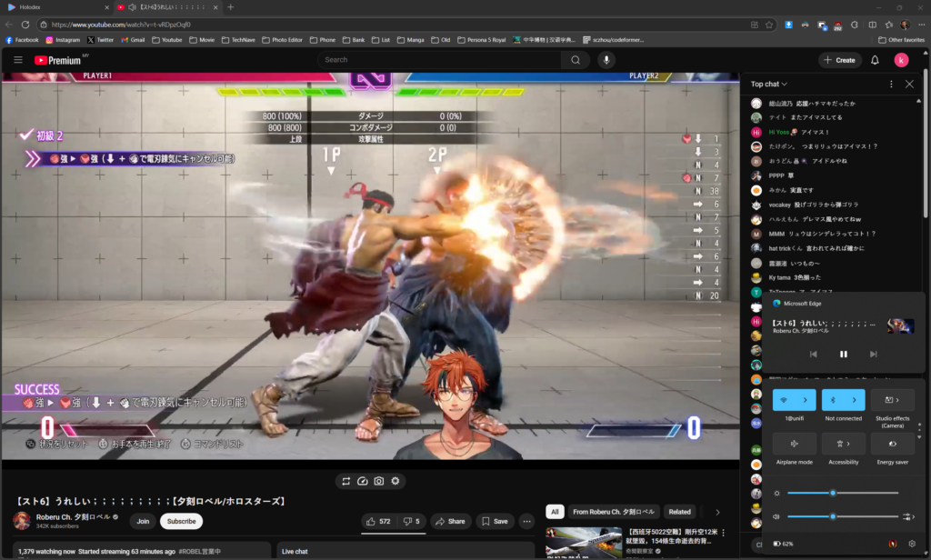The image size is (931, 560).
Task: Expand the Other favorites folder
Action: click(901, 40)
